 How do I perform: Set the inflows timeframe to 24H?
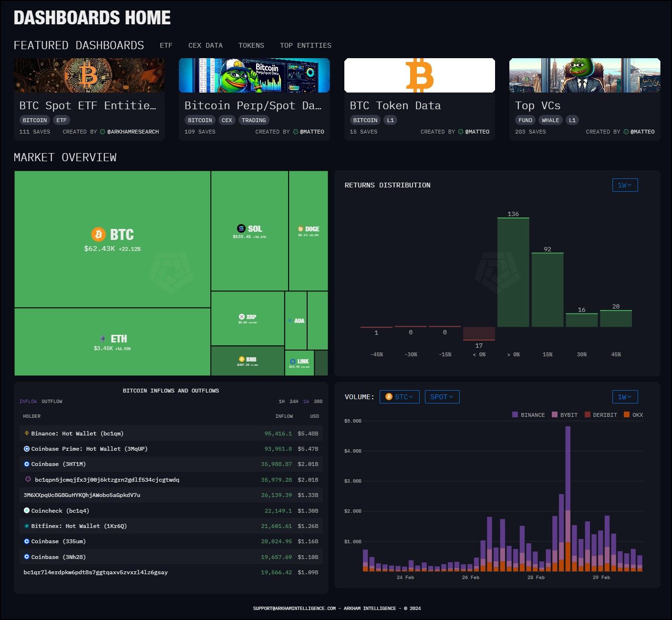click(x=294, y=402)
